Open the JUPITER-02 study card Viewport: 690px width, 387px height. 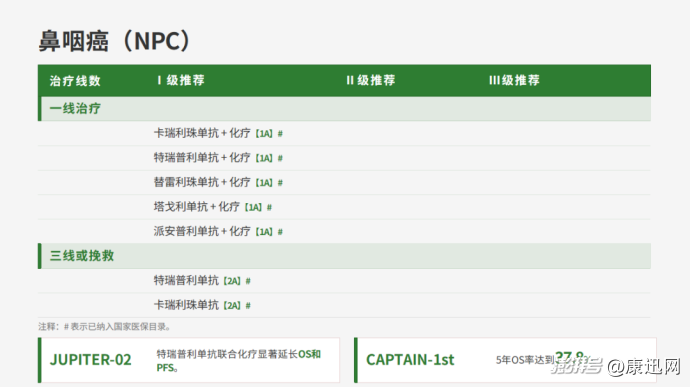189,360
